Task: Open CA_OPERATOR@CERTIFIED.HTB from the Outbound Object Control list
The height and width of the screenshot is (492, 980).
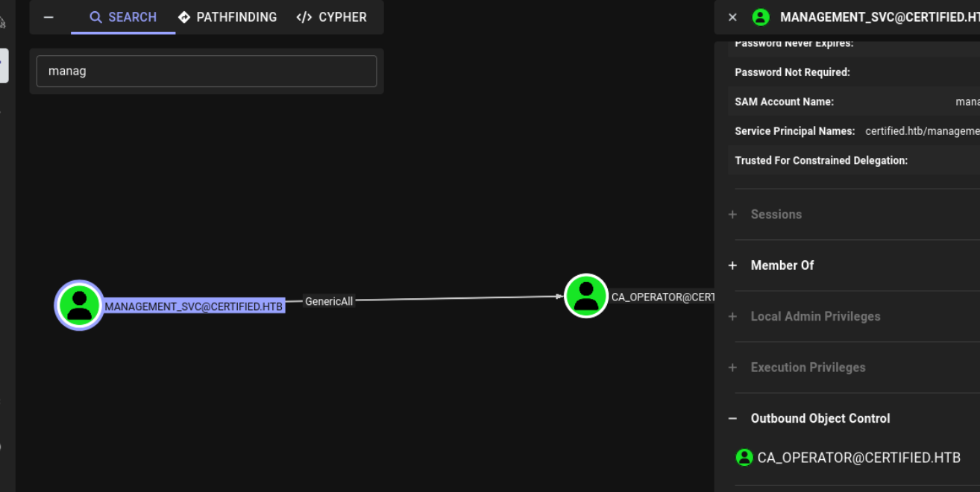Action: tap(858, 458)
